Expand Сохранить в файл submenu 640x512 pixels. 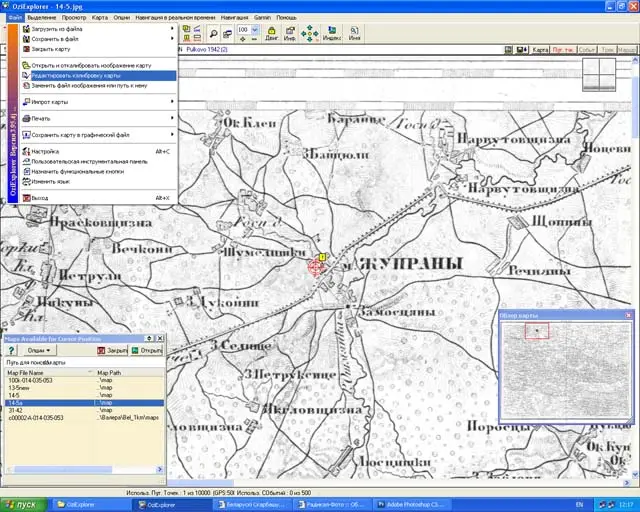coord(98,39)
